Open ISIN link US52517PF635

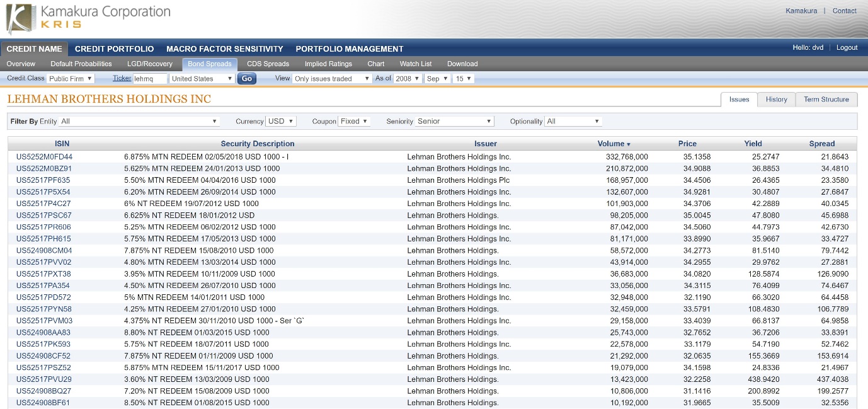43,180
